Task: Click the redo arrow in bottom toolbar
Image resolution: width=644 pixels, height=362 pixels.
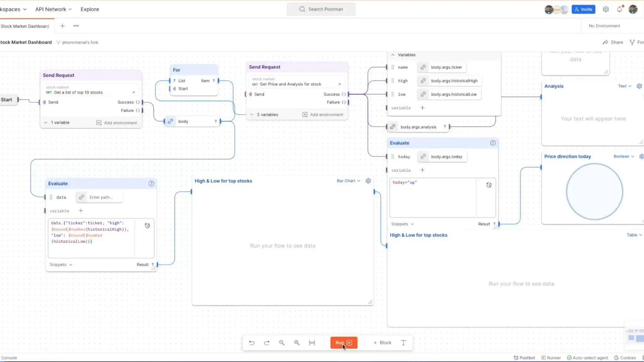Action: pos(267,343)
